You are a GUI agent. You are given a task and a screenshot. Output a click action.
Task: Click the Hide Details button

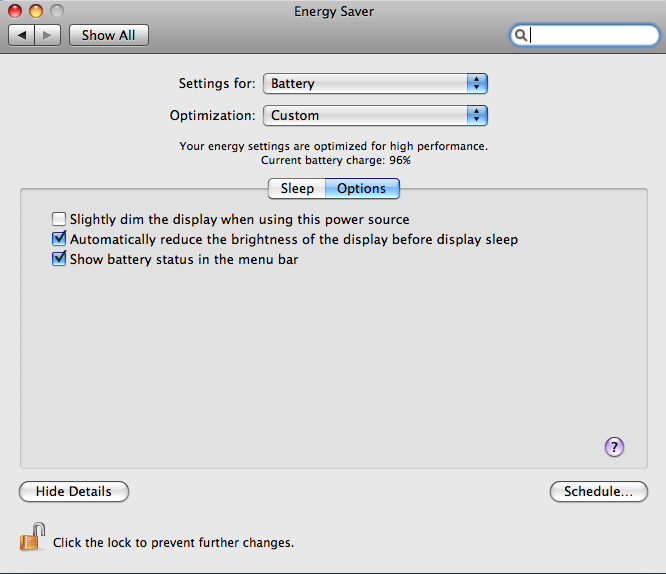click(x=74, y=492)
